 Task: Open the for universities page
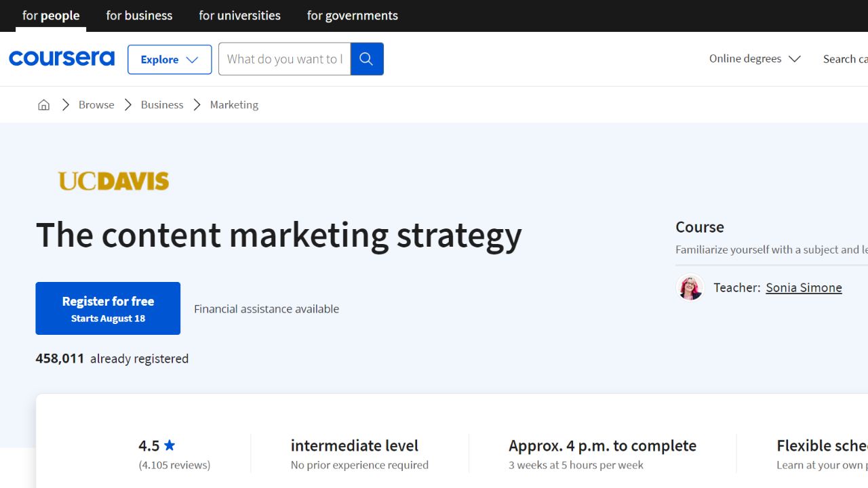239,15
